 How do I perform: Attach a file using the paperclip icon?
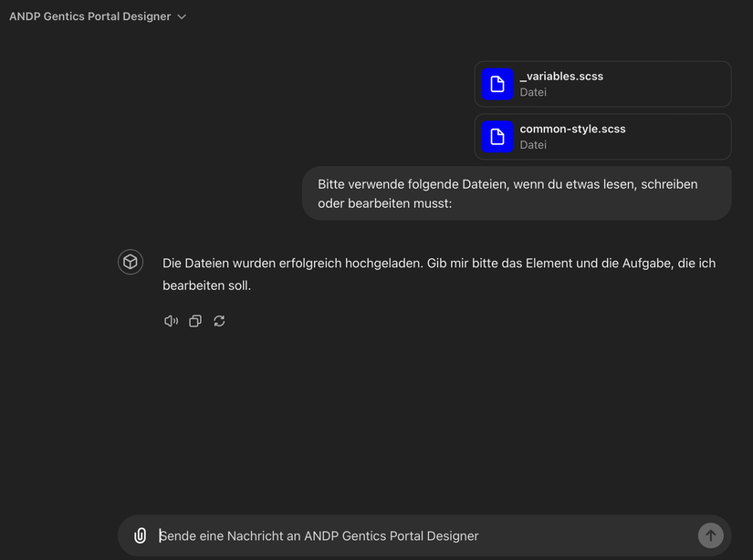tap(140, 536)
